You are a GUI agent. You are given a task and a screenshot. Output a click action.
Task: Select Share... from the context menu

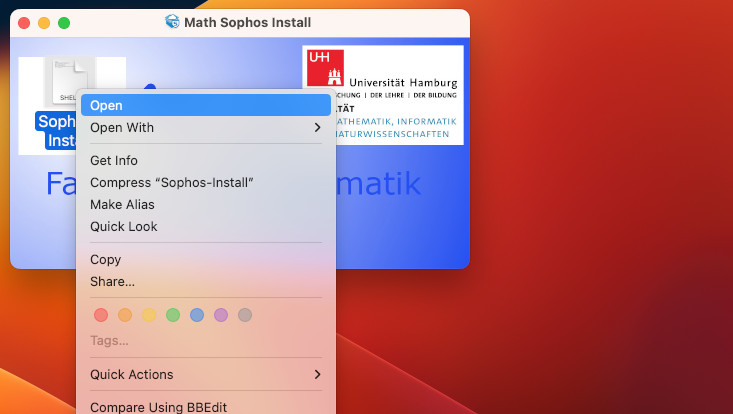tap(206, 281)
